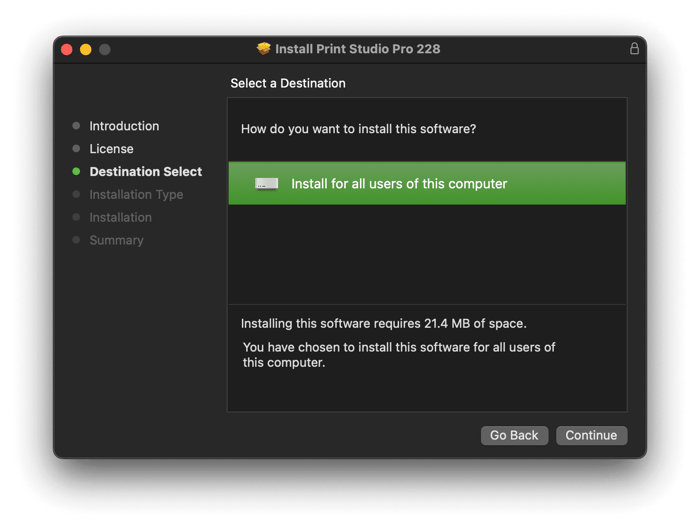Click the package box icon beside the window title
Viewport: 700px width, 529px height.
(264, 48)
